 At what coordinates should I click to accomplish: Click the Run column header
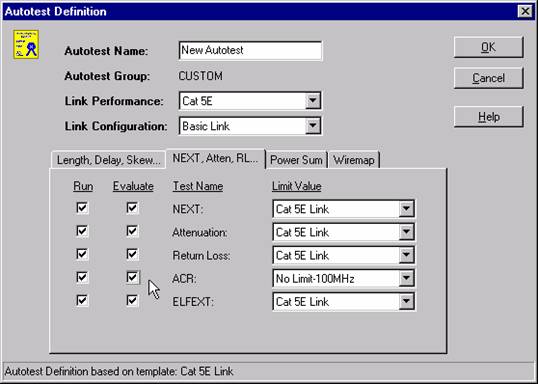[x=83, y=186]
